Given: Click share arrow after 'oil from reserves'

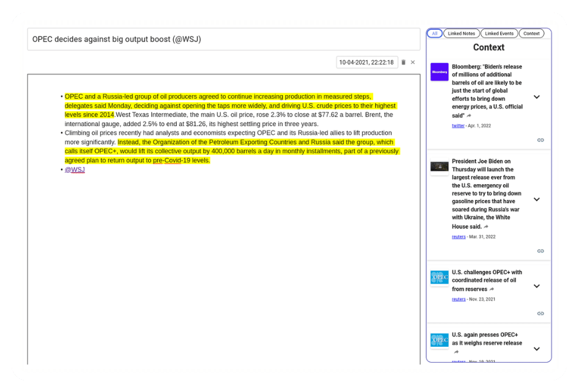Looking at the screenshot, I should point(492,290).
